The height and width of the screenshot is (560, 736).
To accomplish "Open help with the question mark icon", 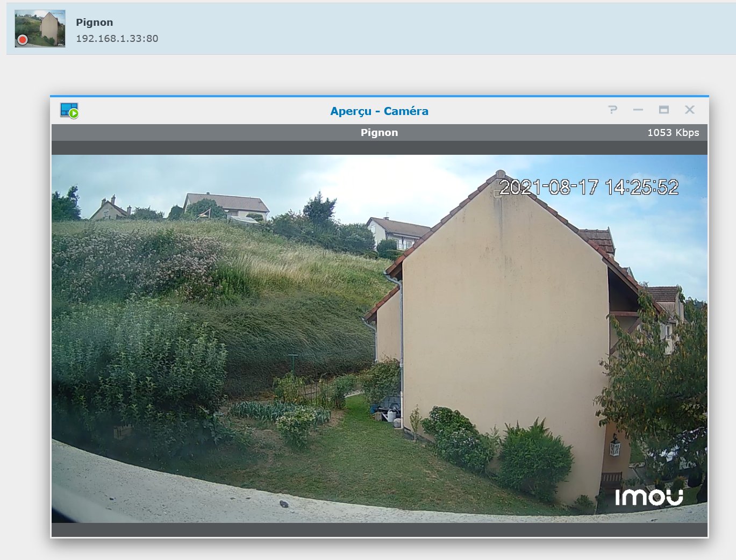I will click(x=612, y=110).
